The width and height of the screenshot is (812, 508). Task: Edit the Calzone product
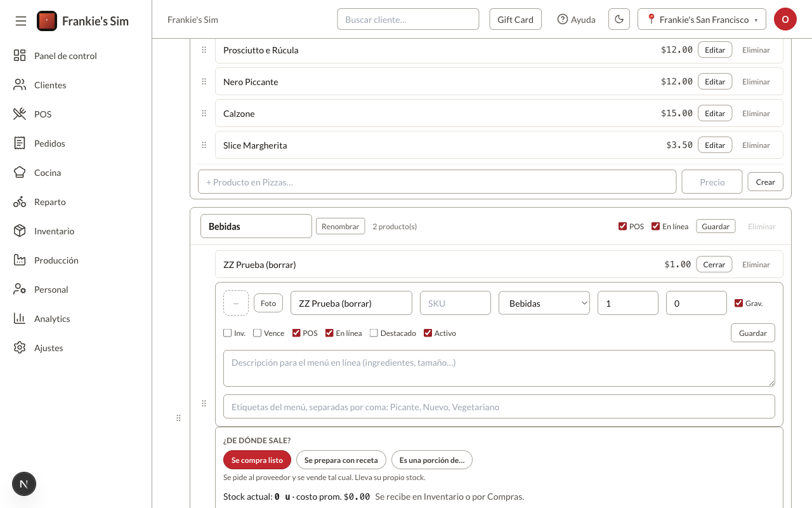pyautogui.click(x=715, y=113)
